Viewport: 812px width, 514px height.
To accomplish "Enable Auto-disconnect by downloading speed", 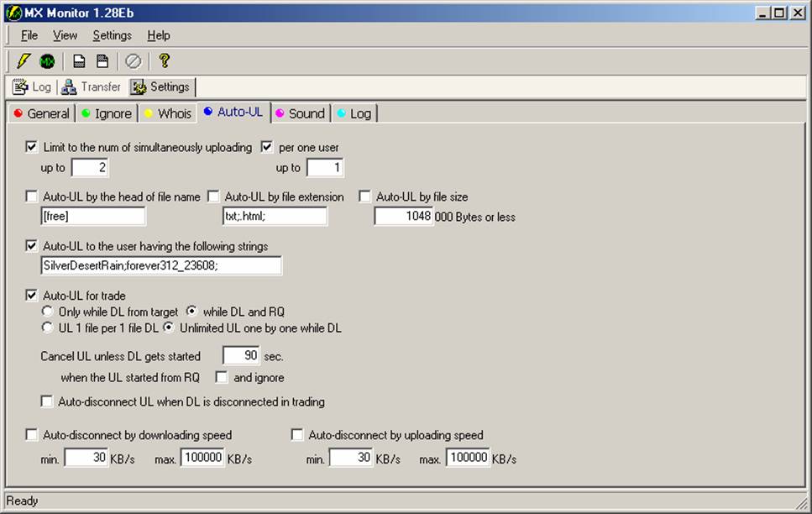I will [x=32, y=435].
